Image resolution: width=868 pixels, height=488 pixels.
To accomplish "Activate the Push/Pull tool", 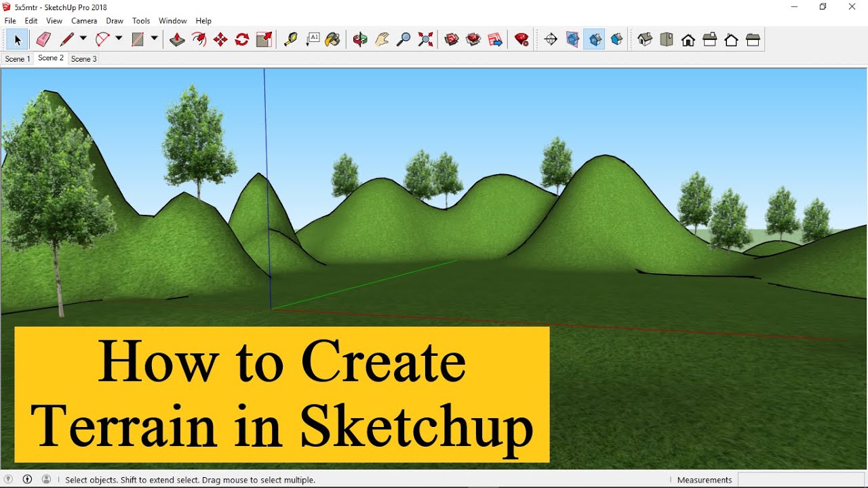I will coord(177,40).
